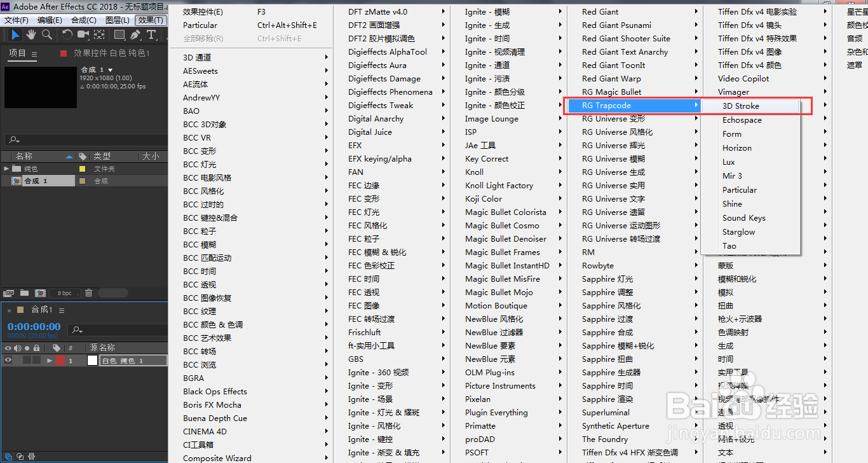Select the Zoom magnifier tool

coord(47,34)
